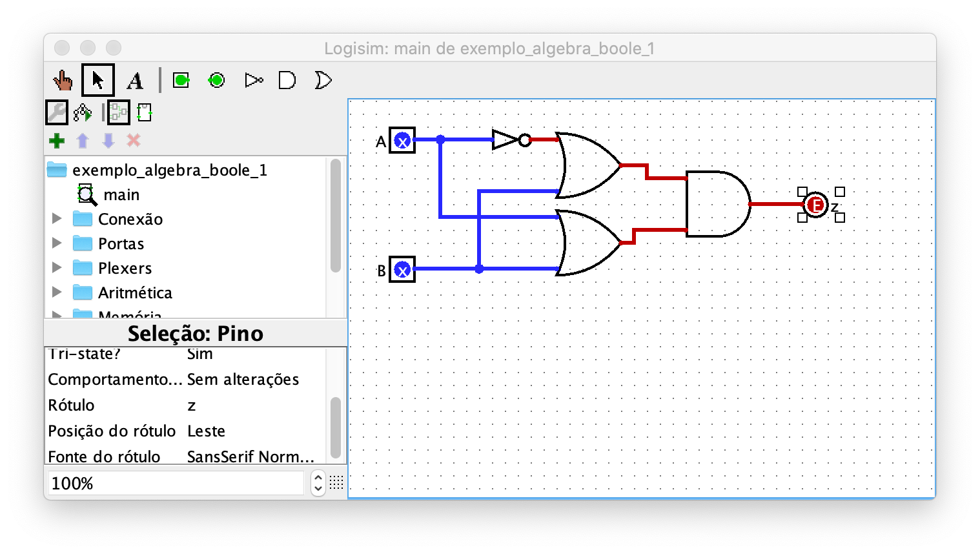Click the Plexers folder label
This screenshot has width=980, height=554.
point(125,268)
